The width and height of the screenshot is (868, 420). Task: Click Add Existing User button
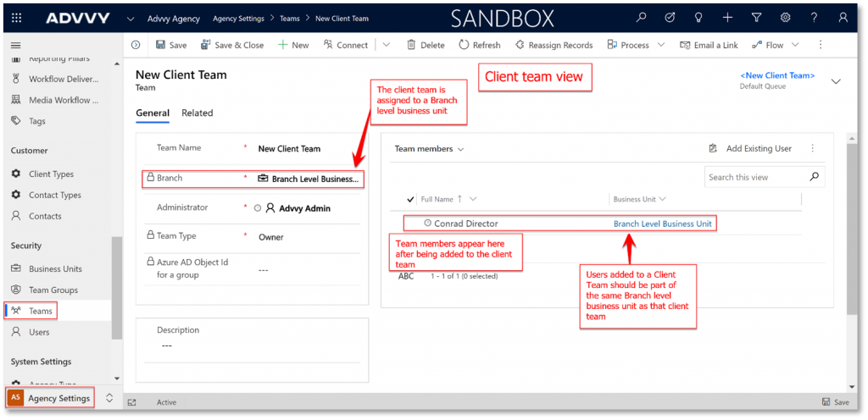(751, 149)
